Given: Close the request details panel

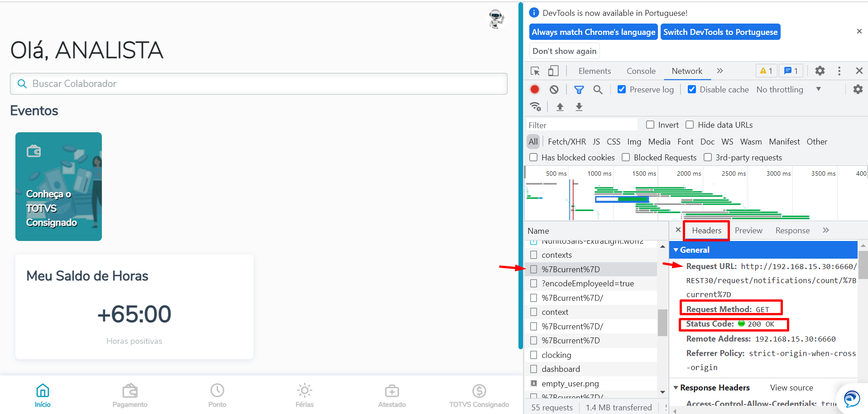Looking at the screenshot, I should (678, 230).
